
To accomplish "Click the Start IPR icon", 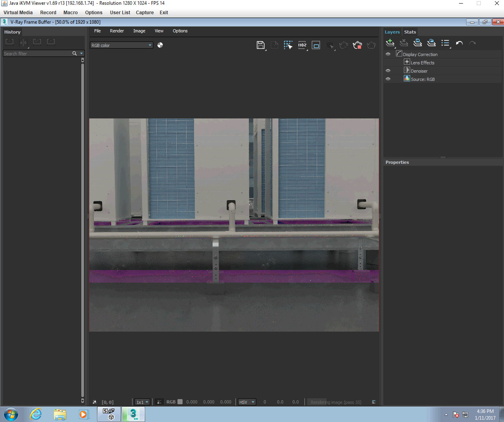I will pos(330,45).
